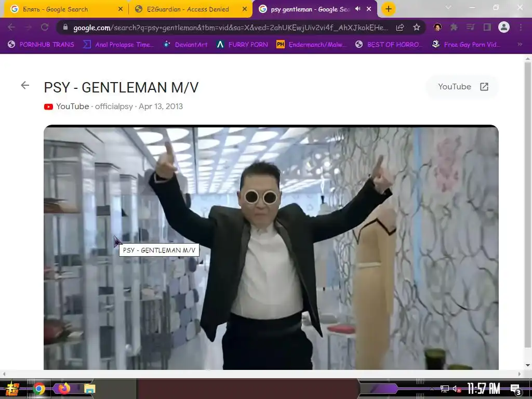The height and width of the screenshot is (399, 532).
Task: Show hidden system tray icons
Action: (x=432, y=389)
